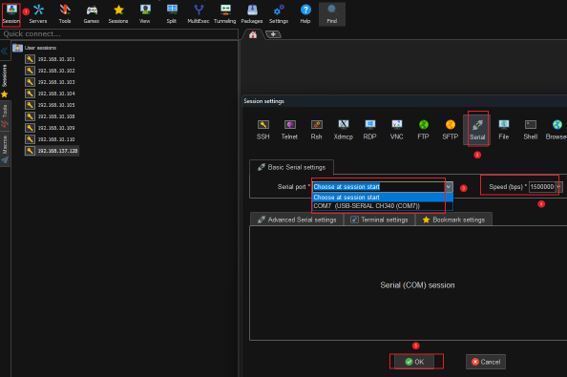Select session ending in .137.128
Image resolution: width=567 pixels, height=377 pixels.
(x=52, y=151)
